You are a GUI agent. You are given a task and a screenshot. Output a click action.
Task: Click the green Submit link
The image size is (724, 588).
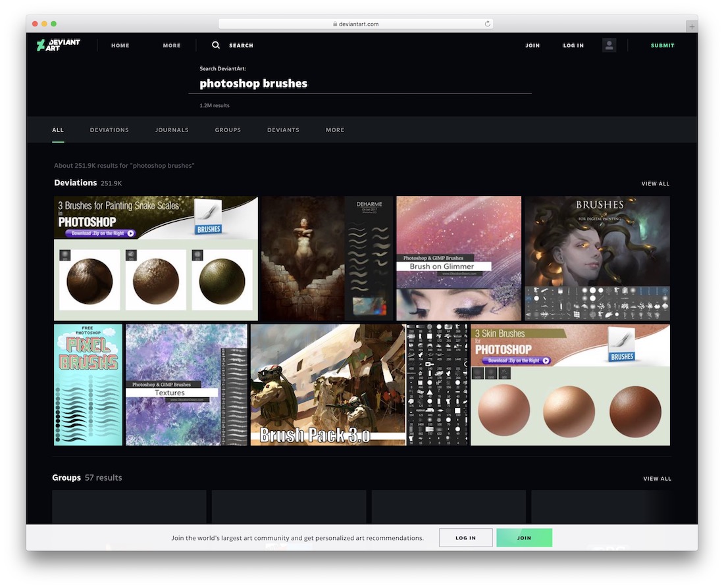point(663,45)
